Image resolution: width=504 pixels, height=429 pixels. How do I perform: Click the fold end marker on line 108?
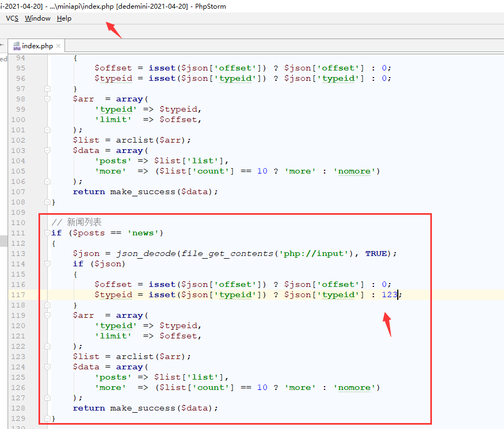point(47,202)
